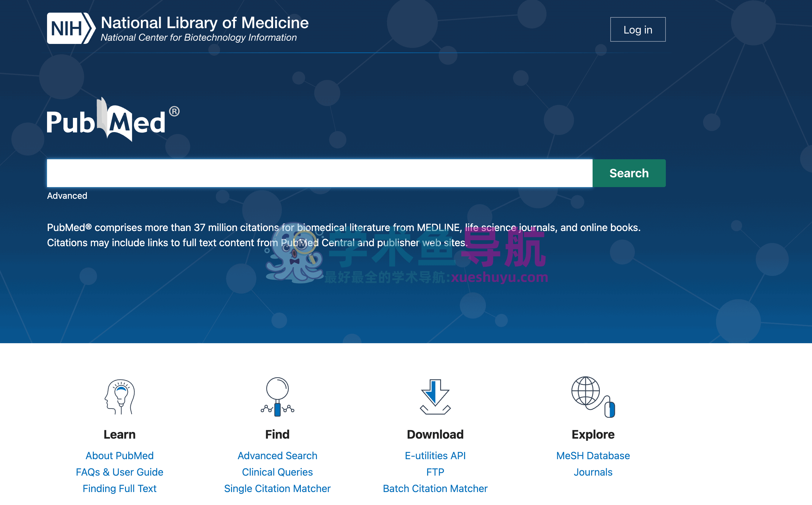Viewport: 812px width, 505px height.
Task: Open the Journals link
Action: (x=593, y=472)
